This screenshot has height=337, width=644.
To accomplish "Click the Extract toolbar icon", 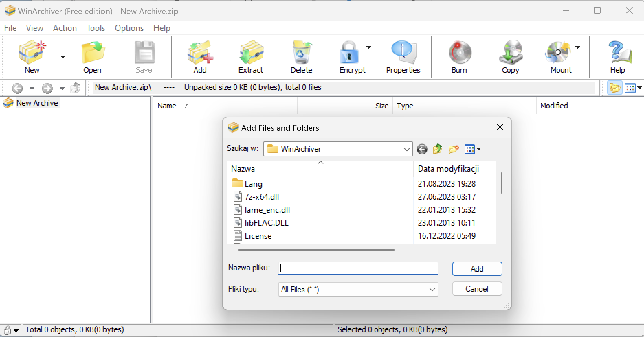I will [x=251, y=53].
